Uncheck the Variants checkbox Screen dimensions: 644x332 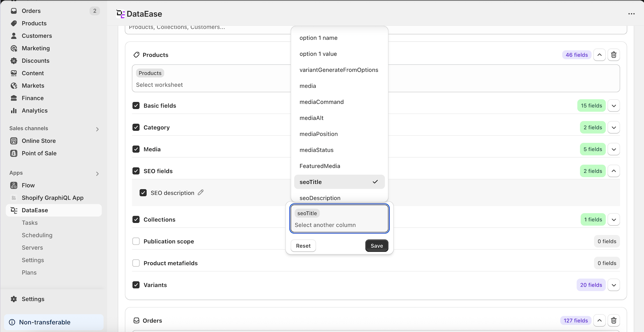coord(136,285)
